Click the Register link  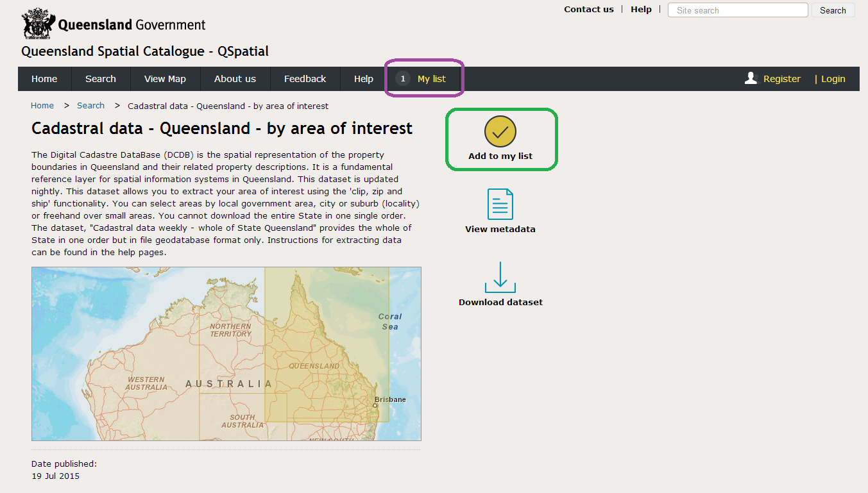[x=782, y=79]
